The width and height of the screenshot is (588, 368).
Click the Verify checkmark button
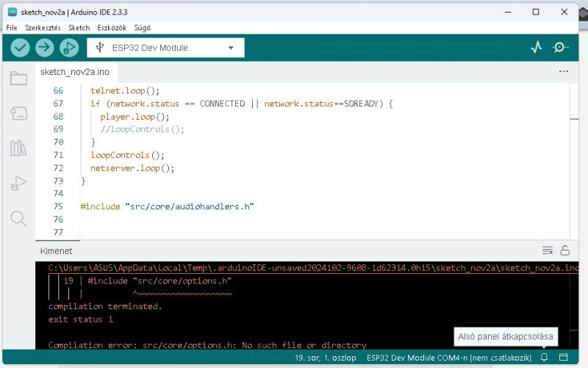click(20, 48)
